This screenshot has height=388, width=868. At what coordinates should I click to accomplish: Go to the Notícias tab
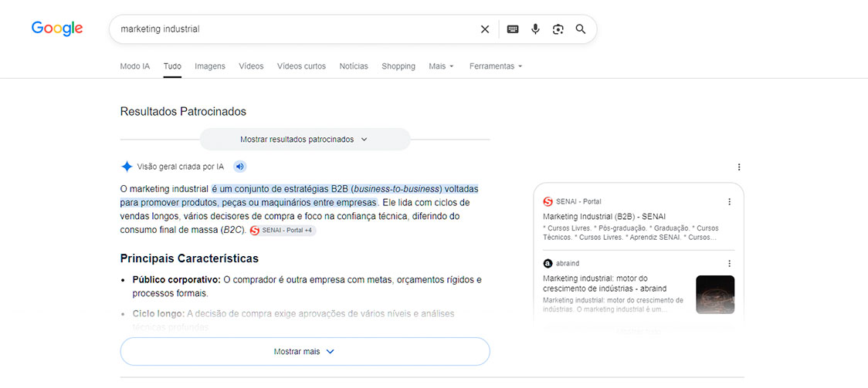click(354, 66)
